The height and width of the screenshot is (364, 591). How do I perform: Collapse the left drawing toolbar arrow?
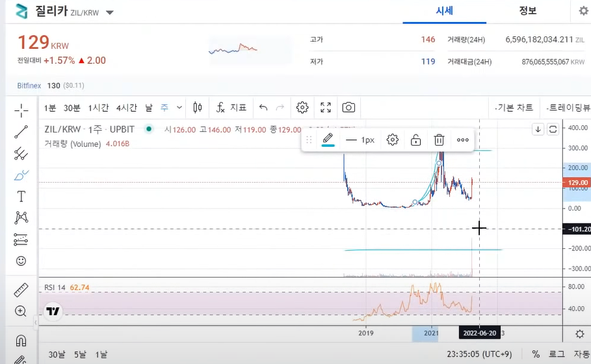(x=36, y=322)
